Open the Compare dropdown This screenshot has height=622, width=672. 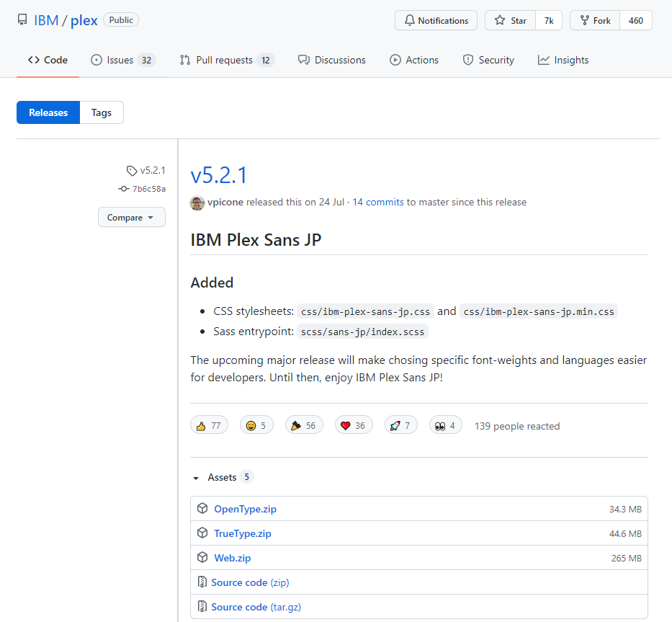point(132,218)
